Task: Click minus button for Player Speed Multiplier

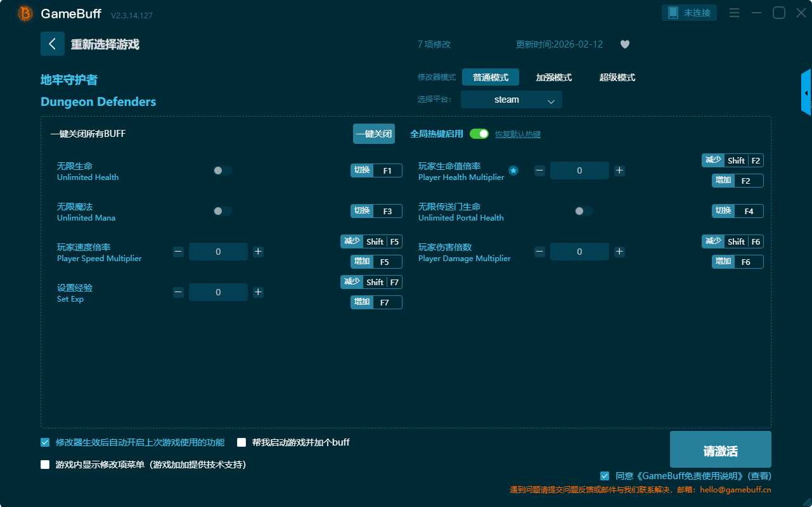Action: pos(178,252)
